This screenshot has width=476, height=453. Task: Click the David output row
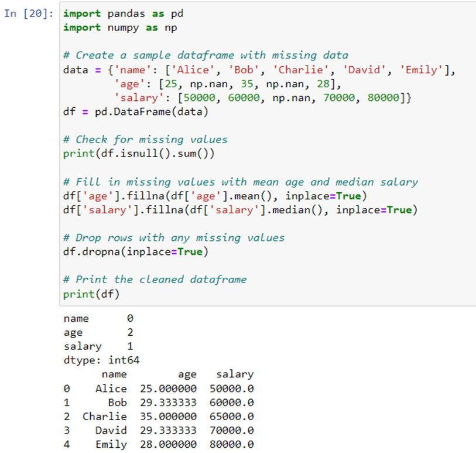coord(159,431)
